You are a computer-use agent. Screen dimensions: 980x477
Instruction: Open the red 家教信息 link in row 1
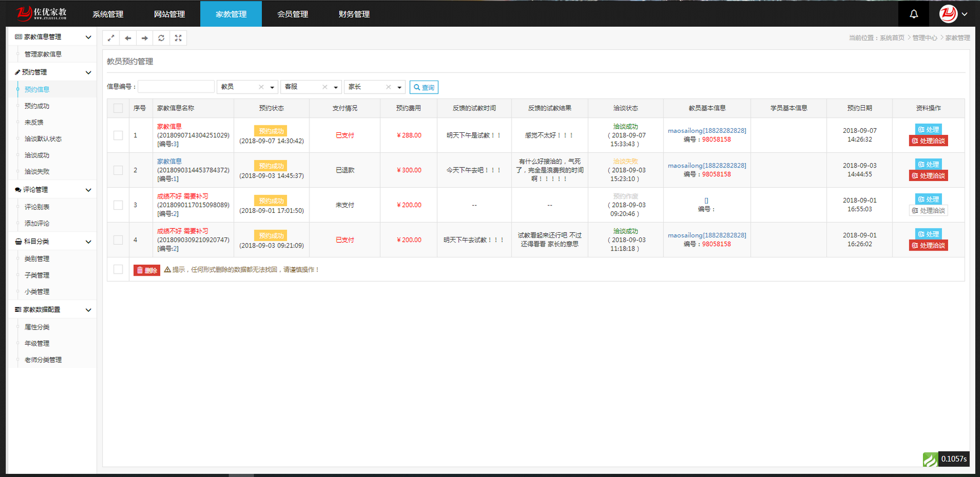click(x=169, y=127)
